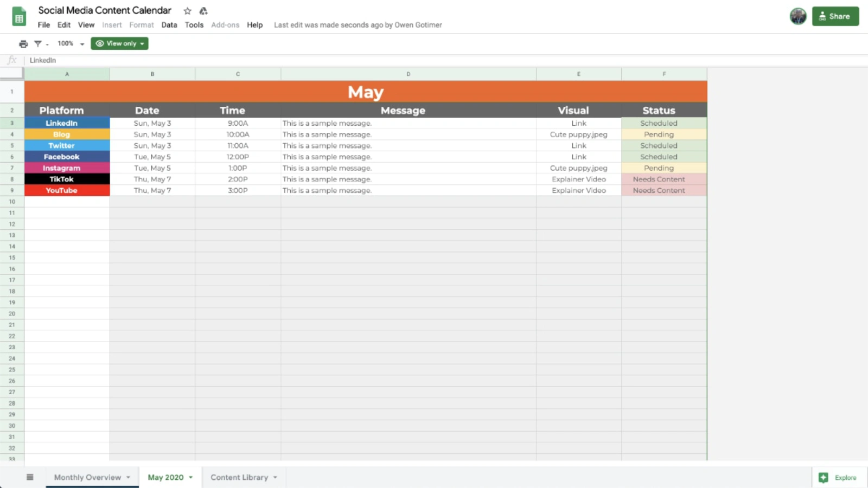
Task: Select the row 10 header
Action: (12, 202)
